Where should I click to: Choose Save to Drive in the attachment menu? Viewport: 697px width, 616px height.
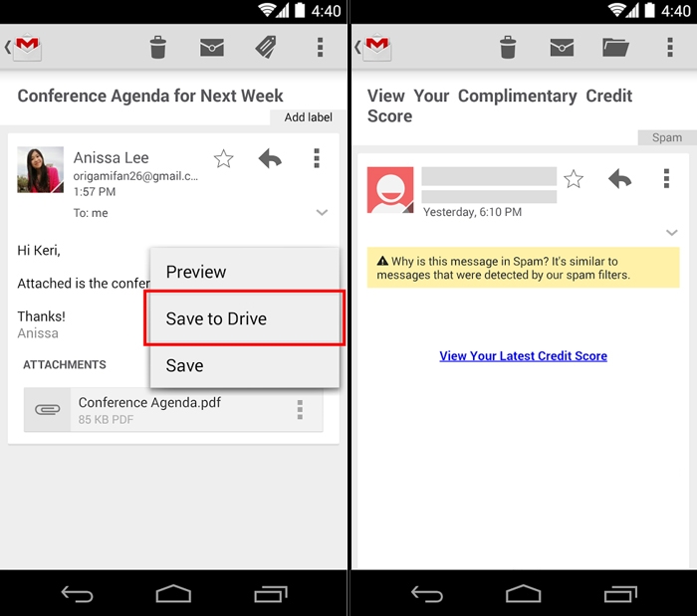[x=245, y=318]
